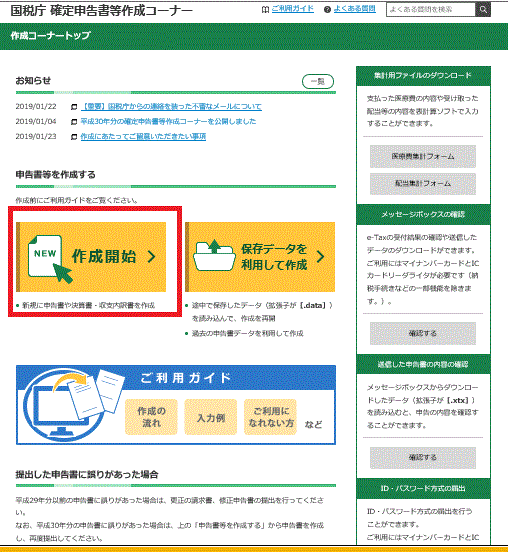Click the 国税庁 確定申告書等作成コーナー site title
This screenshot has width=508, height=552.
(102, 11)
